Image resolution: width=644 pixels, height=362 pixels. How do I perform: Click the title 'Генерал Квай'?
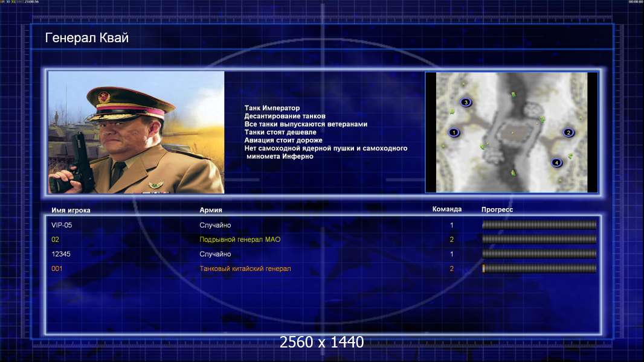[x=86, y=38]
